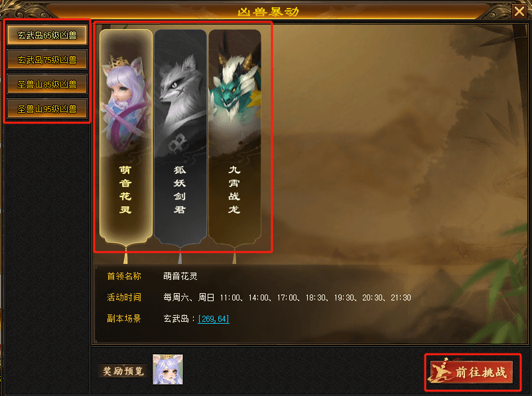Screen dimensions: 532x396
Task: Open the 玄武岛75级凶兽 tab
Action: click(x=47, y=60)
